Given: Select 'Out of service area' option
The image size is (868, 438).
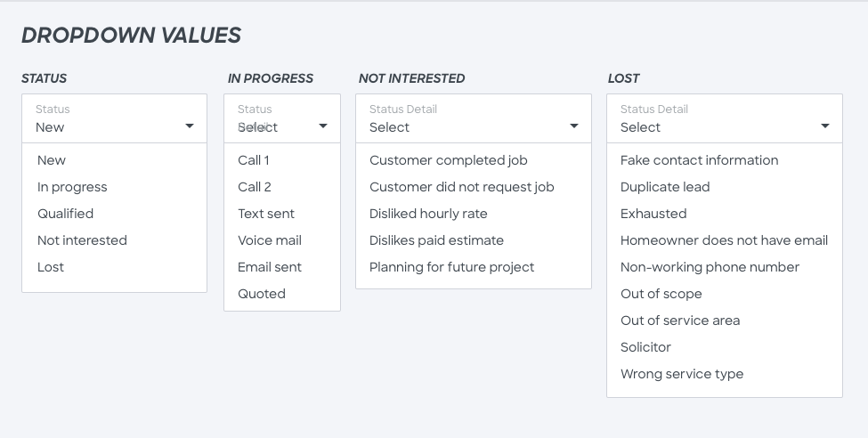Looking at the screenshot, I should point(680,320).
